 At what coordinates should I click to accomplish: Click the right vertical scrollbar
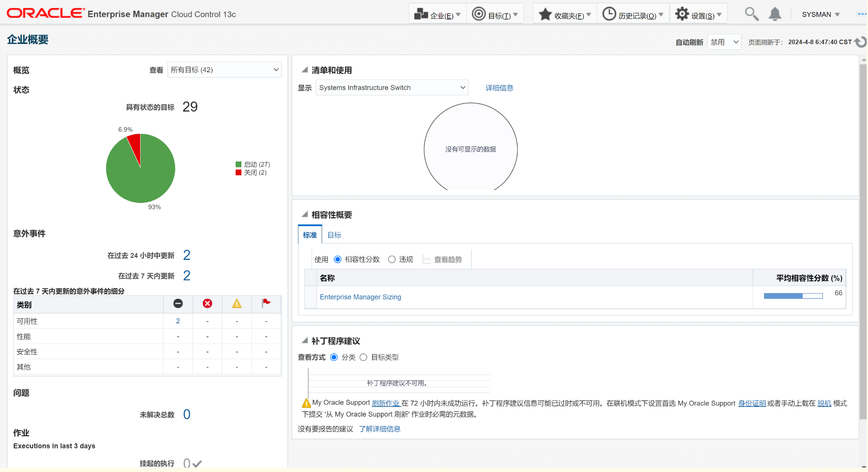tap(863, 223)
